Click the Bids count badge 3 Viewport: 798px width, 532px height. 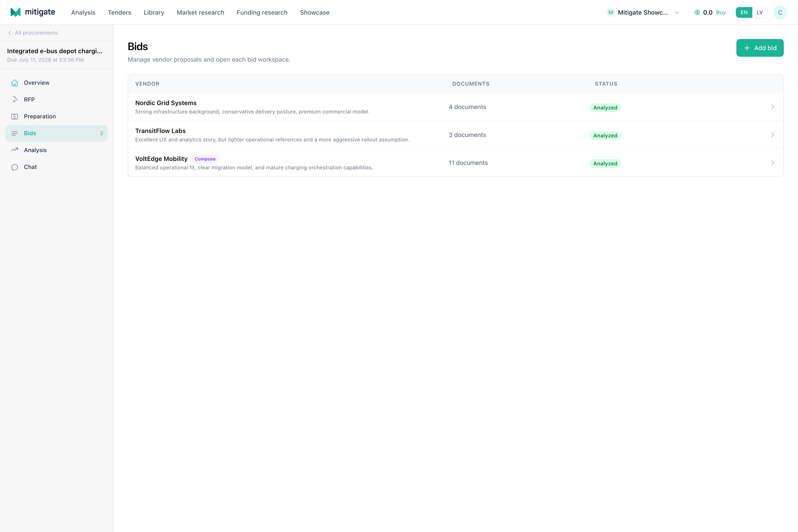(x=101, y=133)
